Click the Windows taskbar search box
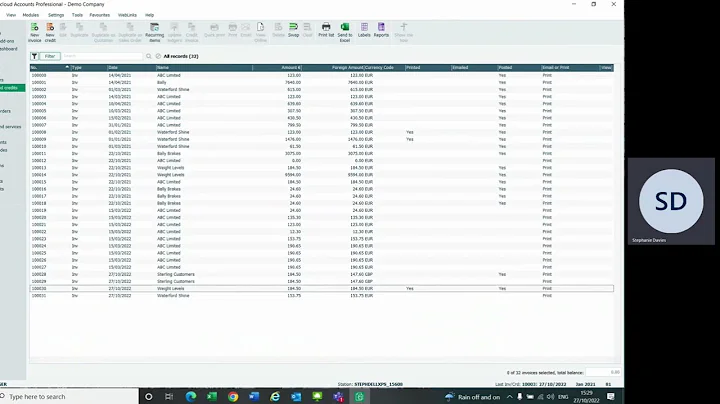 click(x=69, y=397)
